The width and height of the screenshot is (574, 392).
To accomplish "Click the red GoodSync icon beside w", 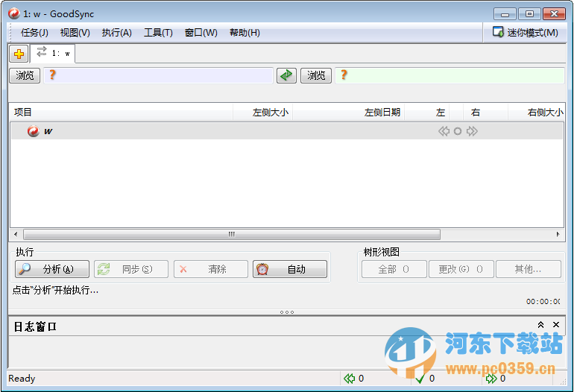I will (x=34, y=131).
